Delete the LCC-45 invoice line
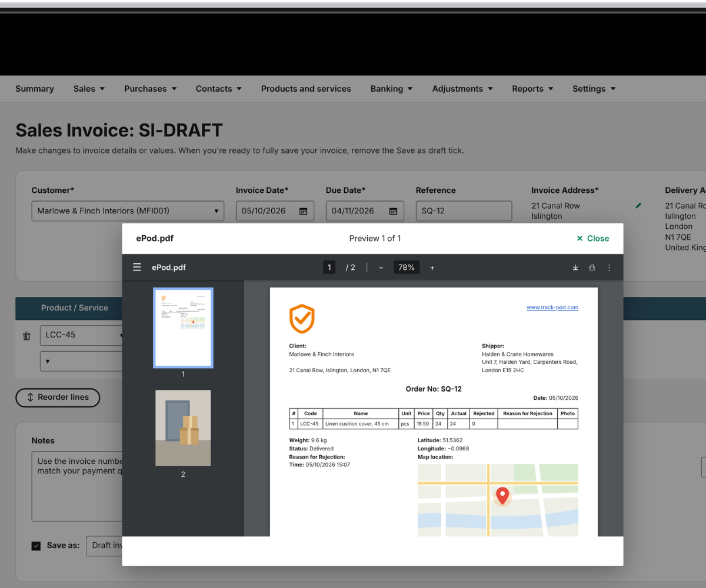Screen dimensions: 706x588 [x=26, y=336]
